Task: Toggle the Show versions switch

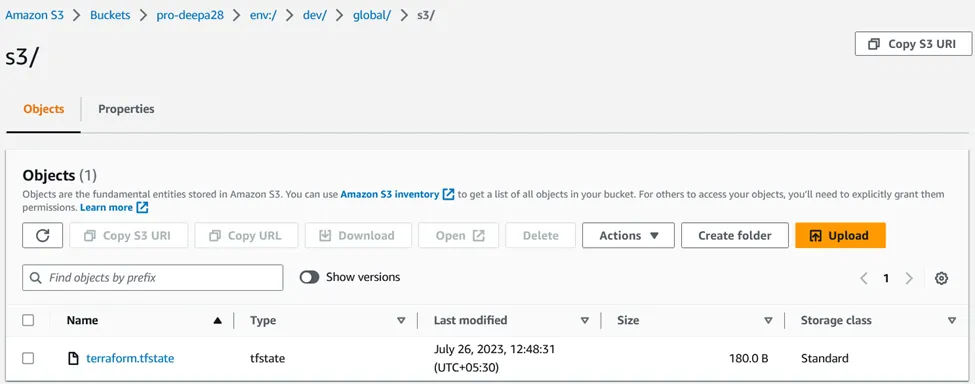Action: tap(310, 277)
